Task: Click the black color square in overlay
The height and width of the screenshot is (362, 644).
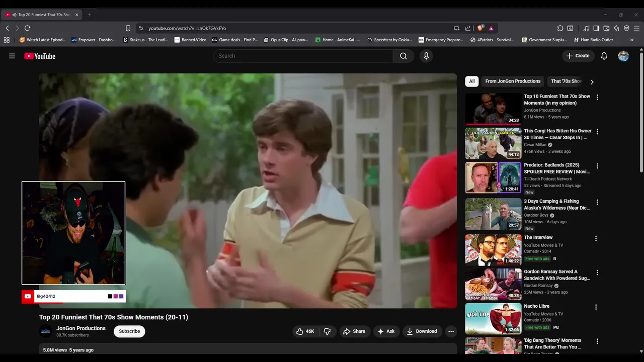Action: (110, 296)
